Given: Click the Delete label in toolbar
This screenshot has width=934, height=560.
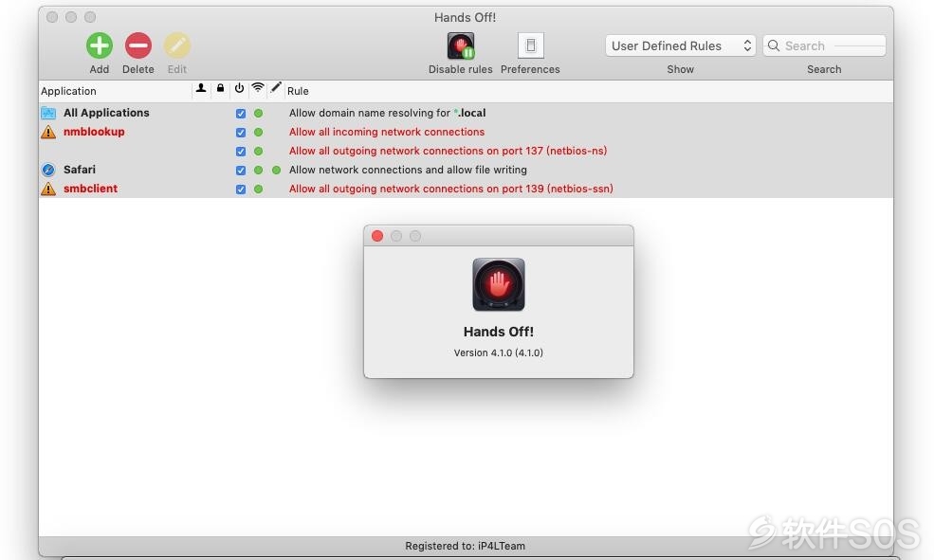Looking at the screenshot, I should (138, 69).
